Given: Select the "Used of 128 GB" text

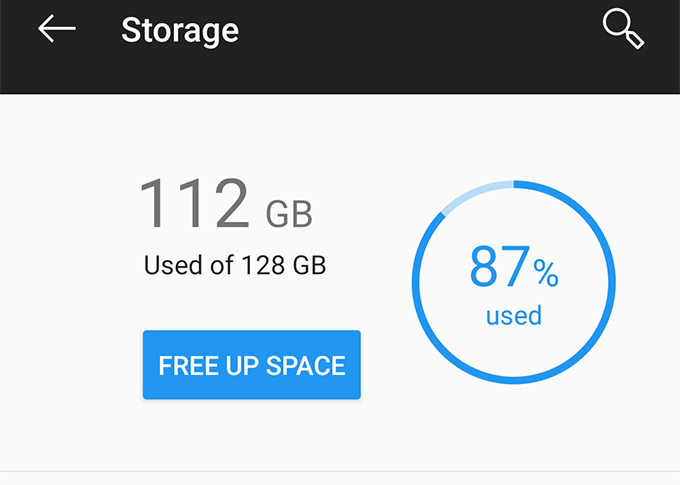Looking at the screenshot, I should click(x=235, y=266).
